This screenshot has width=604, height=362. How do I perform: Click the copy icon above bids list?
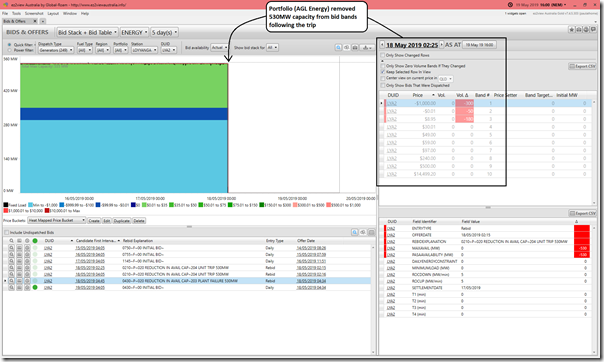(x=363, y=232)
